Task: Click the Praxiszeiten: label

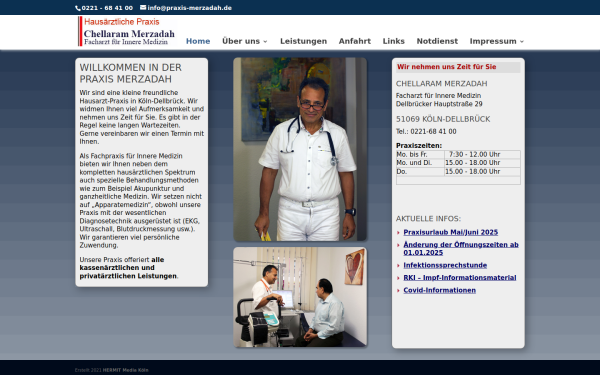Action: [419, 146]
